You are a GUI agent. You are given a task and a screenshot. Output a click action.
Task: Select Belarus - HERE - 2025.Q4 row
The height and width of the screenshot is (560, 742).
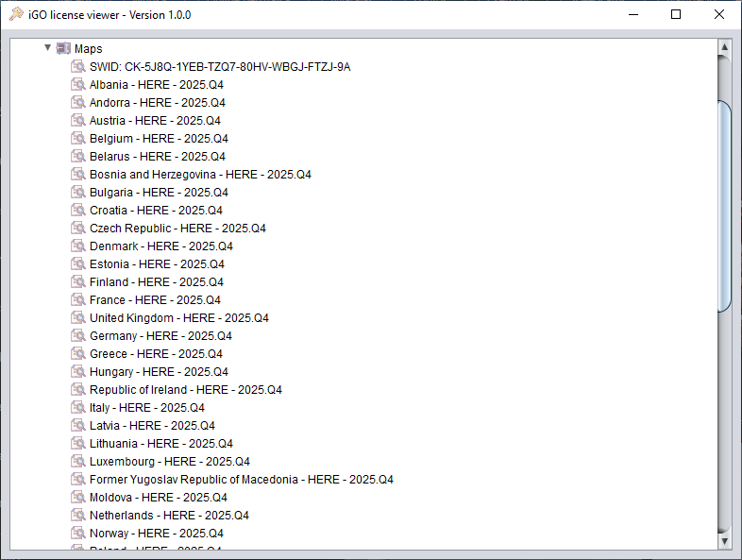coord(157,157)
